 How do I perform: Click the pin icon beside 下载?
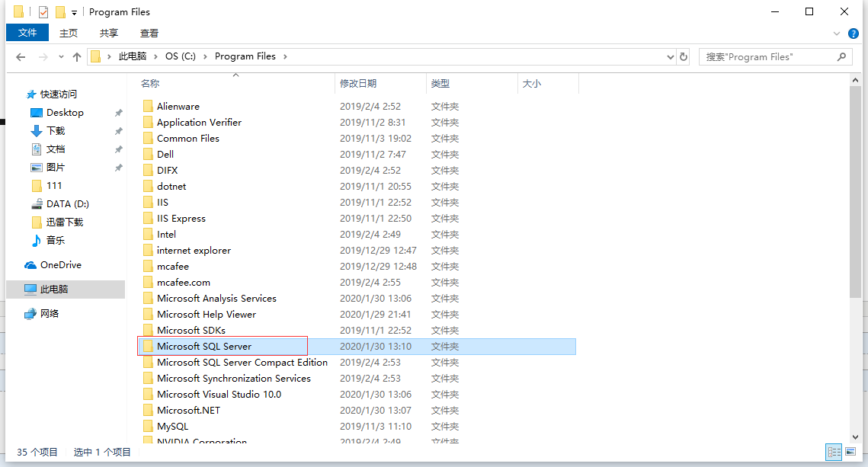[x=118, y=131]
